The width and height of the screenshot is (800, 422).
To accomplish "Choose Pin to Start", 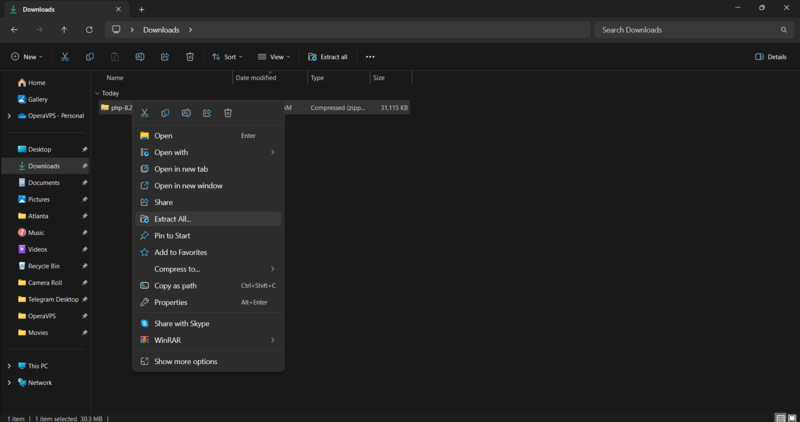I will [208, 236].
